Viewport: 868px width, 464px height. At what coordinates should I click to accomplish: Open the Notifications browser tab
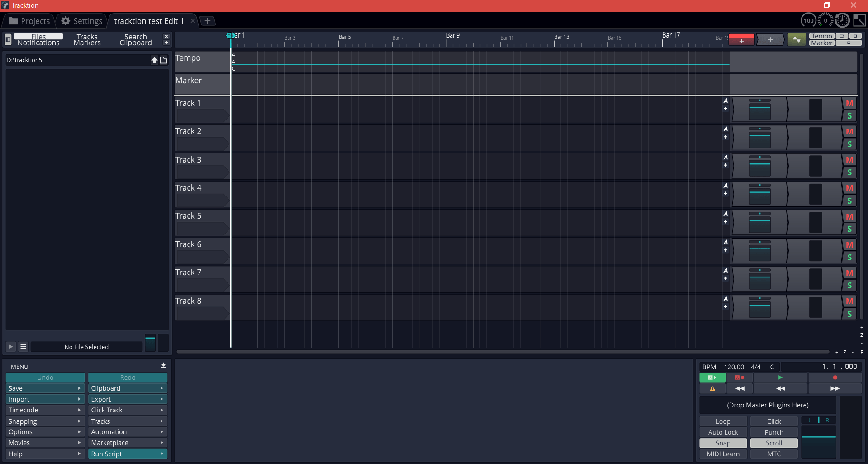(x=38, y=43)
